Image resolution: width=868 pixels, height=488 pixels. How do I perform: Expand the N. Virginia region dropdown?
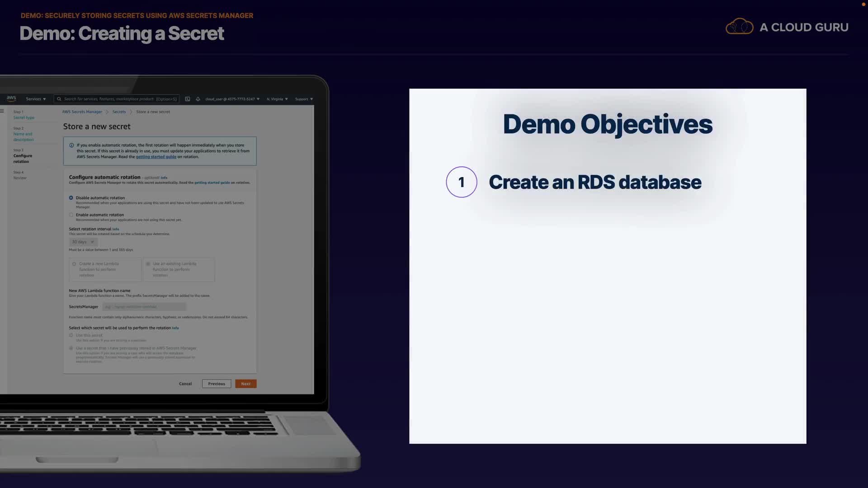click(277, 99)
